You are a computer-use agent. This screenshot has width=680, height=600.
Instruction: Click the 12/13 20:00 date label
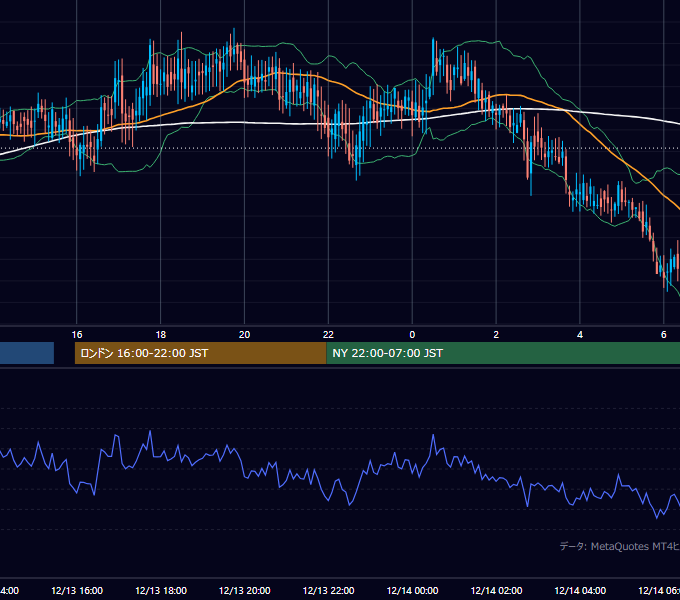click(245, 590)
